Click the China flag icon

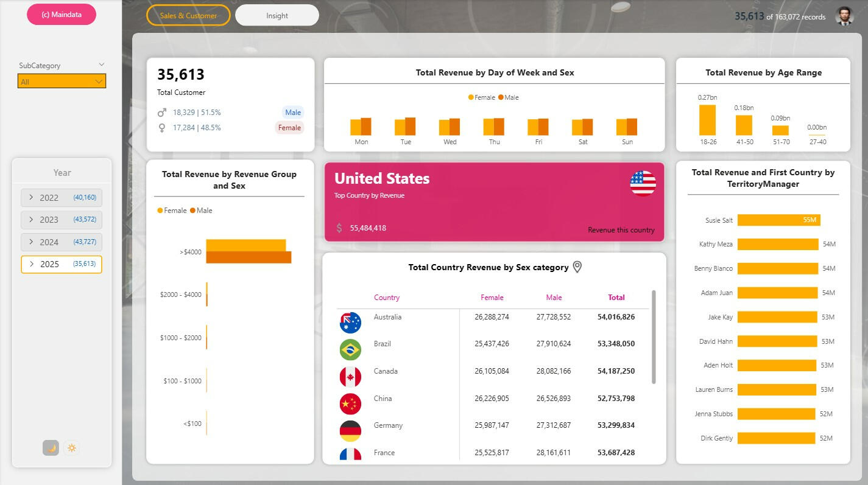click(350, 403)
